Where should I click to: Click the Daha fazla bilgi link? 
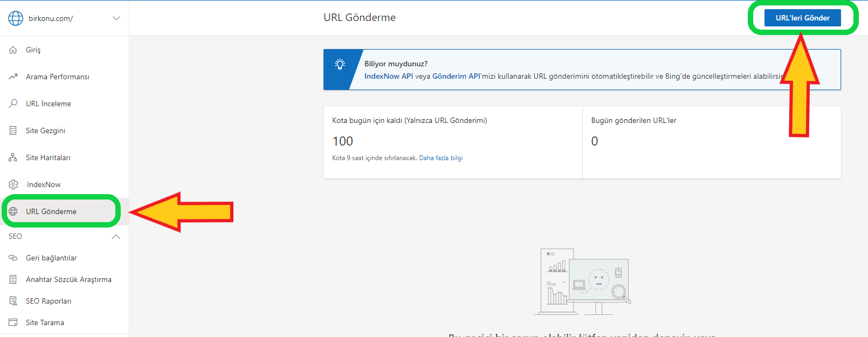click(440, 158)
